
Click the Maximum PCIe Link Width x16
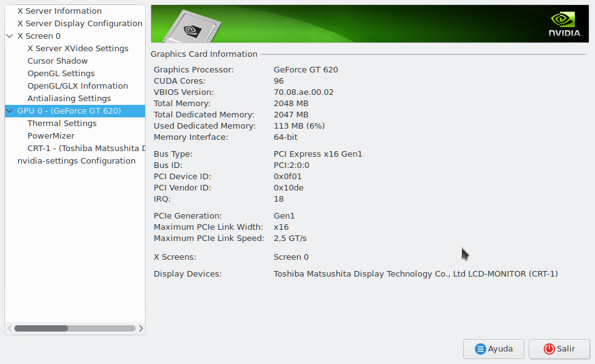point(281,227)
